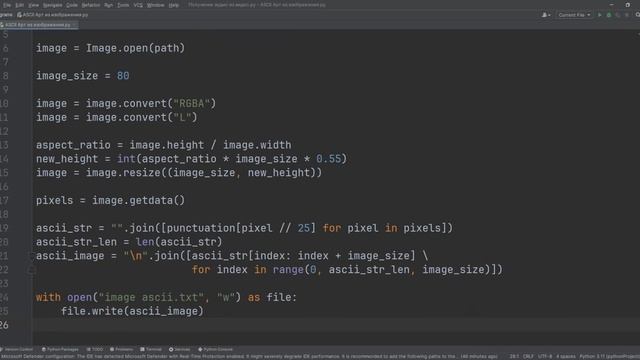Open the Python Console tool window

(x=215, y=349)
